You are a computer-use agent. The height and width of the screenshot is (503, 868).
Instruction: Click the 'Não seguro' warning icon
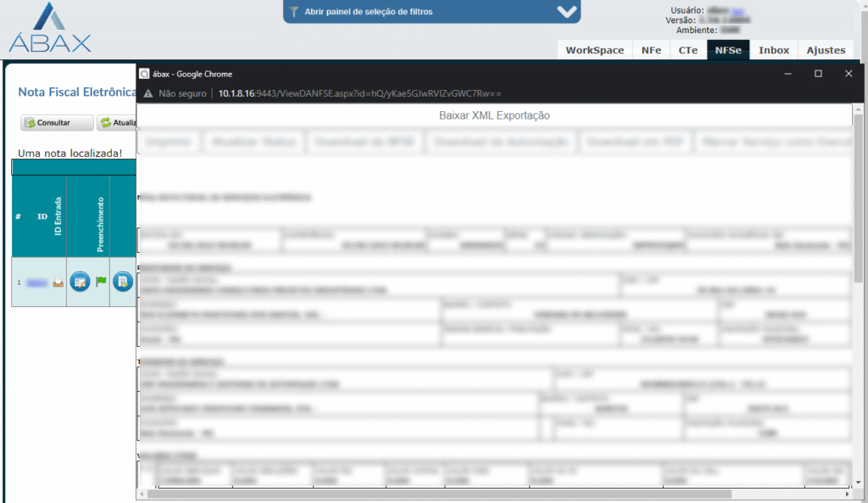[x=148, y=93]
